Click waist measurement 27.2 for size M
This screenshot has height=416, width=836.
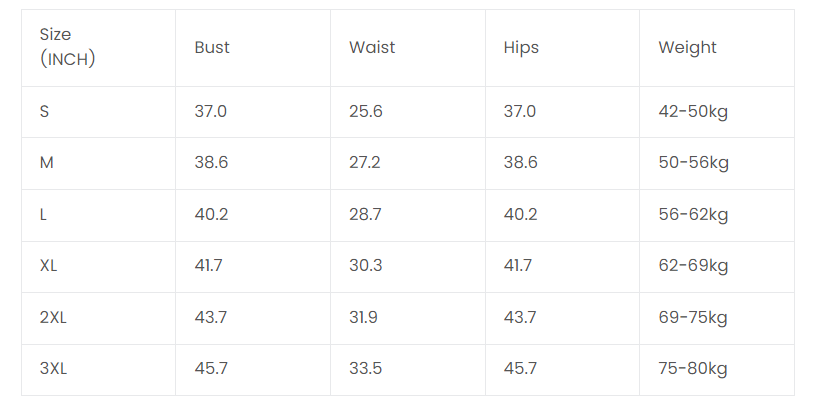tap(366, 162)
